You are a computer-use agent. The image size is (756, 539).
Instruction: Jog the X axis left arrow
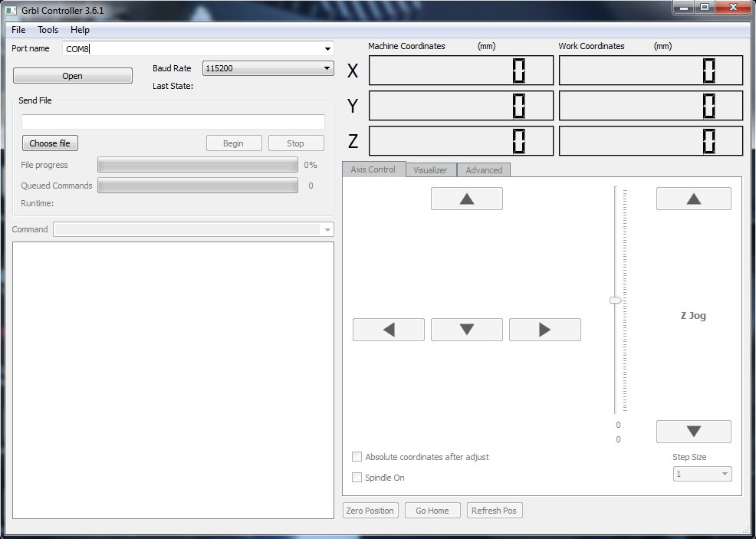click(388, 329)
